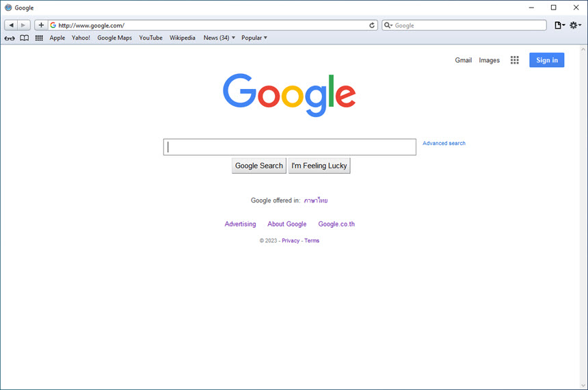Open the Google.co.th link
The image size is (588, 390).
tap(336, 224)
